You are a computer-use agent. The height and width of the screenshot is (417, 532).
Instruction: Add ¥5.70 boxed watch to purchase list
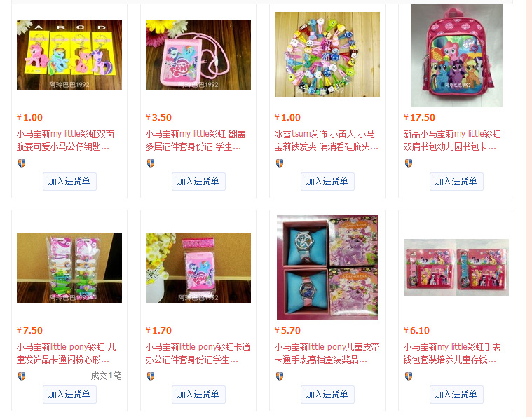tap(327, 395)
